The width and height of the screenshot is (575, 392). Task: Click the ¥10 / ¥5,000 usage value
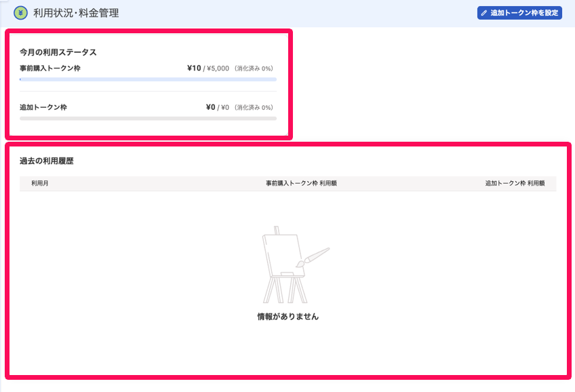[208, 68]
